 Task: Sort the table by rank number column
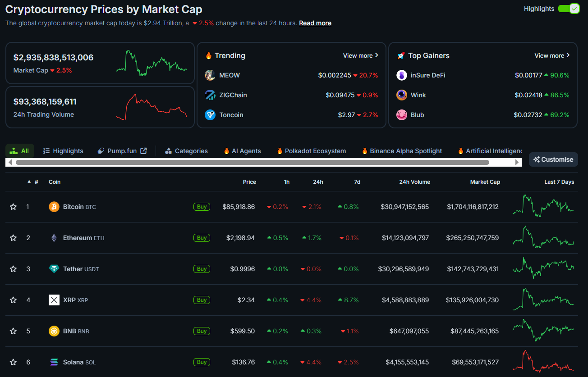[36, 182]
